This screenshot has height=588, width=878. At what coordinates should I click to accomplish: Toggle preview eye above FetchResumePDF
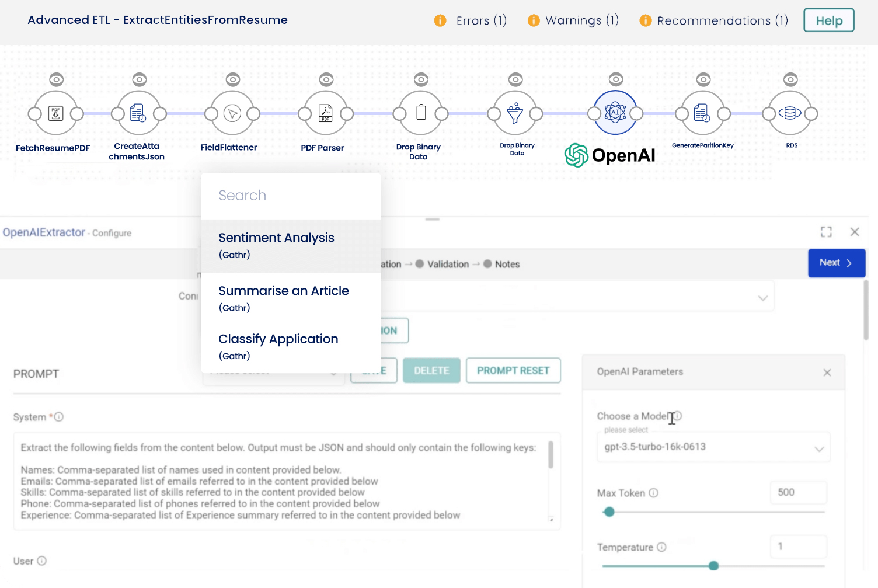tap(56, 79)
